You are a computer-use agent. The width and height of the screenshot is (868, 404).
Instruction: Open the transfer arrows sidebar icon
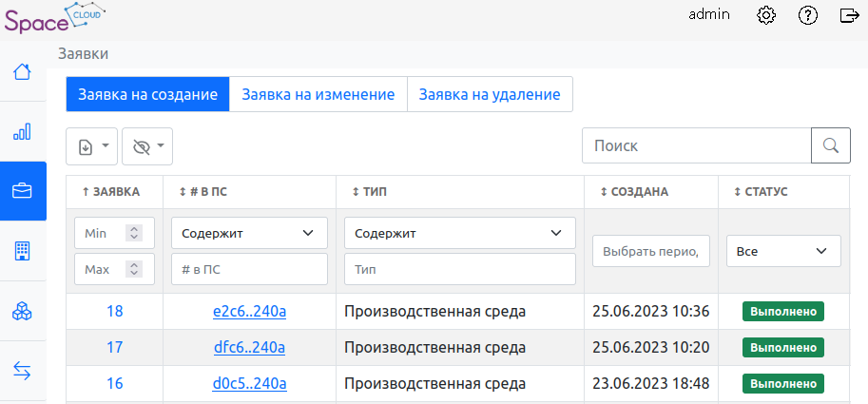tap(22, 371)
